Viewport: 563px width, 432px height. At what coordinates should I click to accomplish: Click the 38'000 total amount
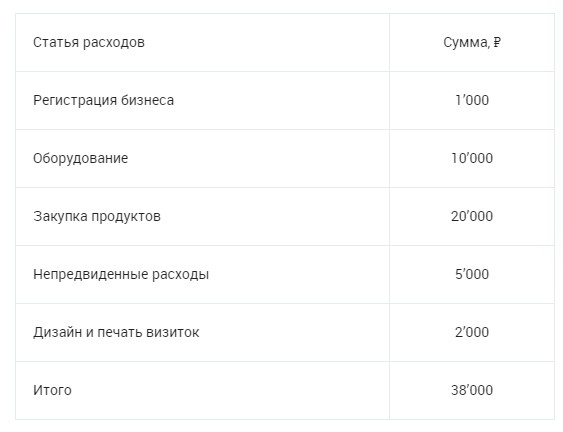(x=472, y=390)
